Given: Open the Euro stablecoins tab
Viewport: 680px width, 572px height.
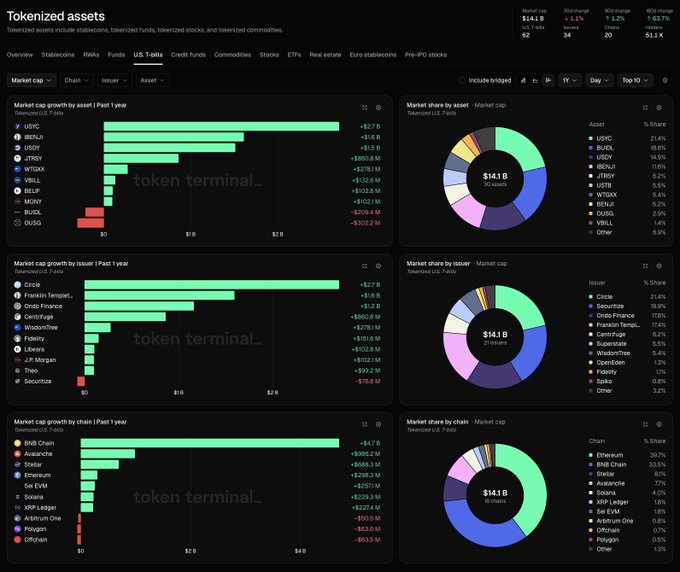Looking at the screenshot, I should (373, 55).
